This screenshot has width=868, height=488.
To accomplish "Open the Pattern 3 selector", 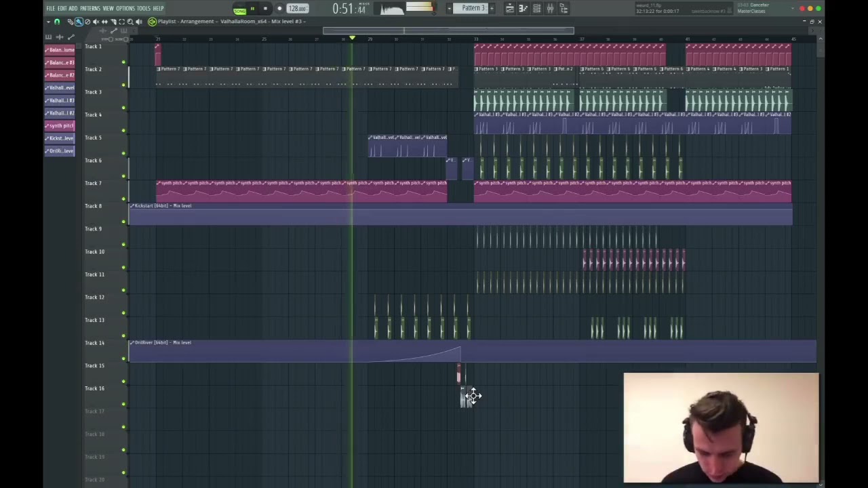I will [470, 8].
